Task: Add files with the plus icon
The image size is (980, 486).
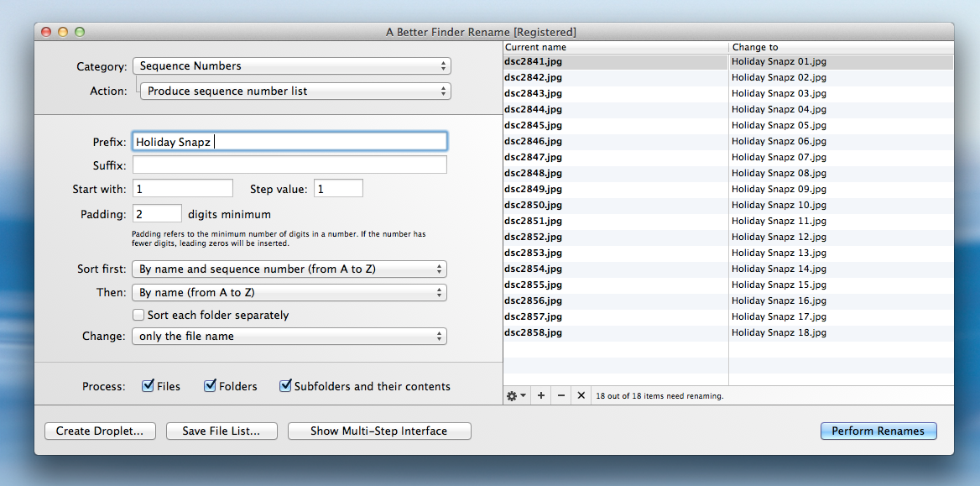Action: (x=541, y=396)
